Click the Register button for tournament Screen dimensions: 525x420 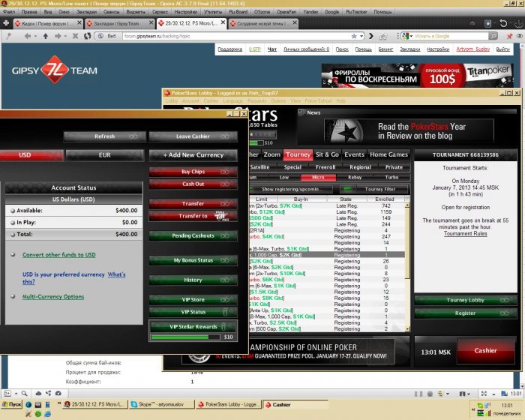466,313
